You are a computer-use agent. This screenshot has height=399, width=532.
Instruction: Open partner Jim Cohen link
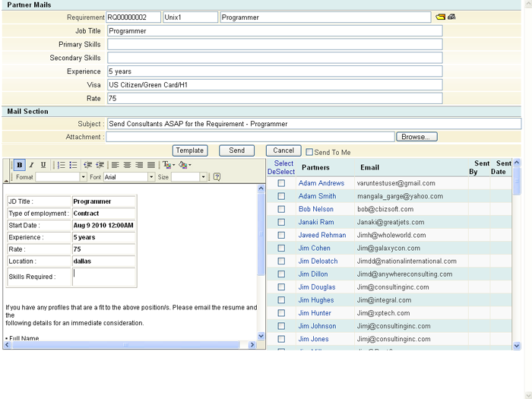[x=314, y=248]
